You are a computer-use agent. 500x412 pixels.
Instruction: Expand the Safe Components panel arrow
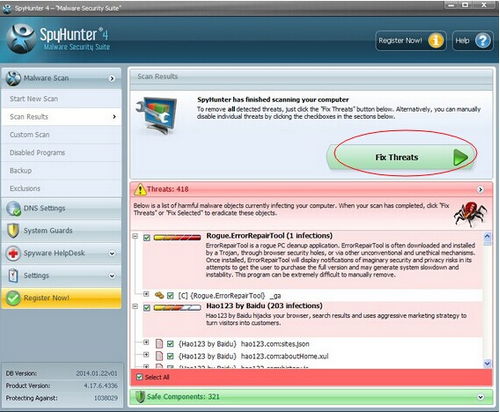pyautogui.click(x=480, y=397)
